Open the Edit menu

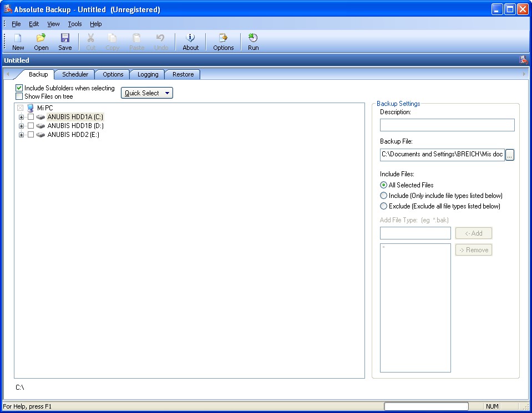tap(34, 24)
